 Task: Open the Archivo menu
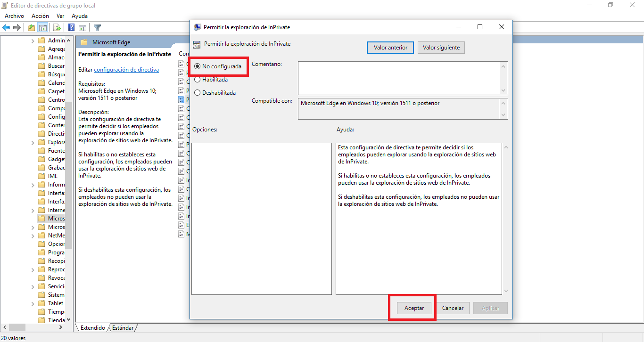(x=14, y=16)
